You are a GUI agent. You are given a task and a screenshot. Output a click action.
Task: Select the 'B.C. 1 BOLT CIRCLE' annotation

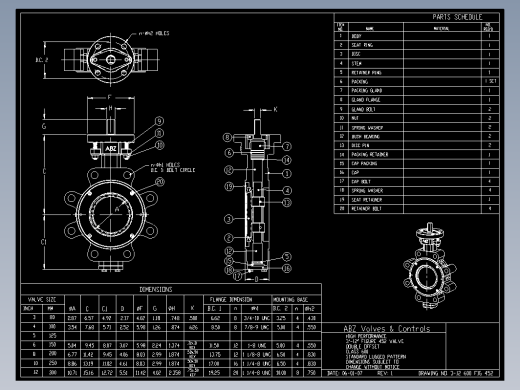(x=173, y=170)
